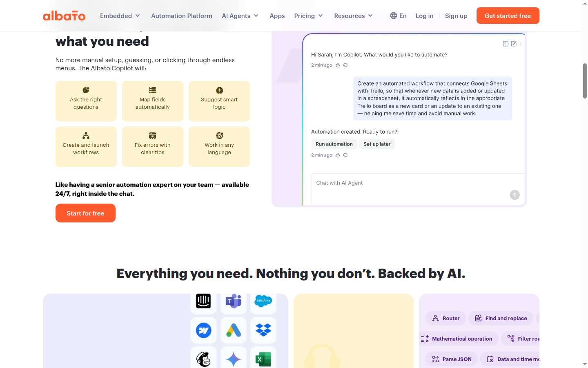Select the Find and replace chip
The image size is (588, 368).
[x=501, y=318]
